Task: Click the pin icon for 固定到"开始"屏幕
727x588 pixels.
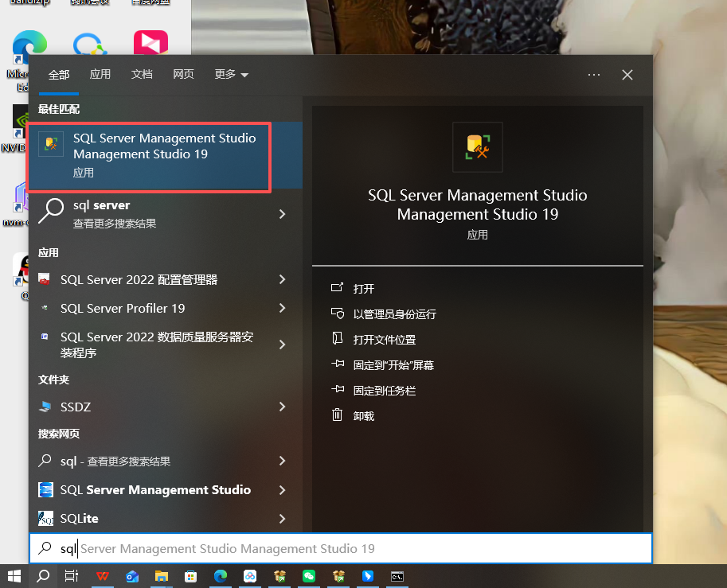Action: click(x=338, y=364)
